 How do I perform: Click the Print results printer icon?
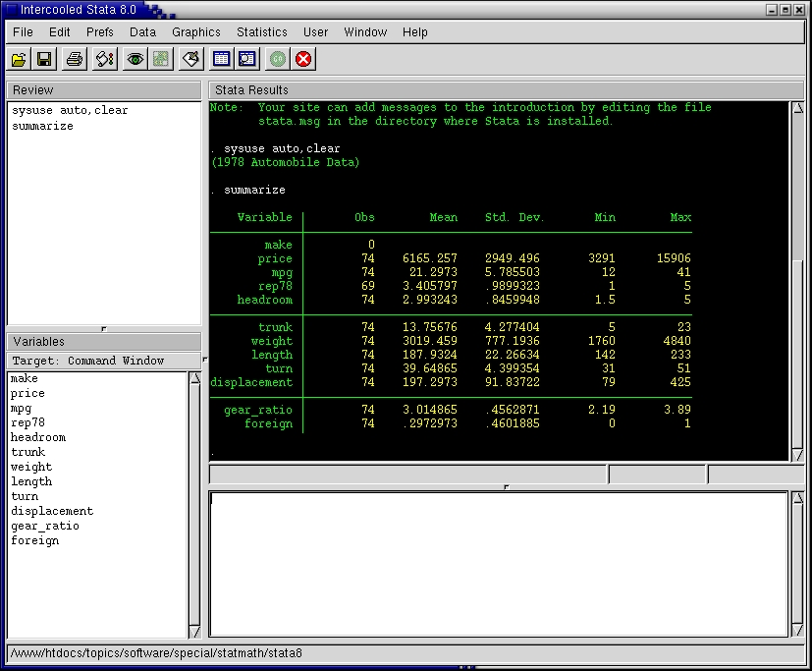[x=75, y=59]
